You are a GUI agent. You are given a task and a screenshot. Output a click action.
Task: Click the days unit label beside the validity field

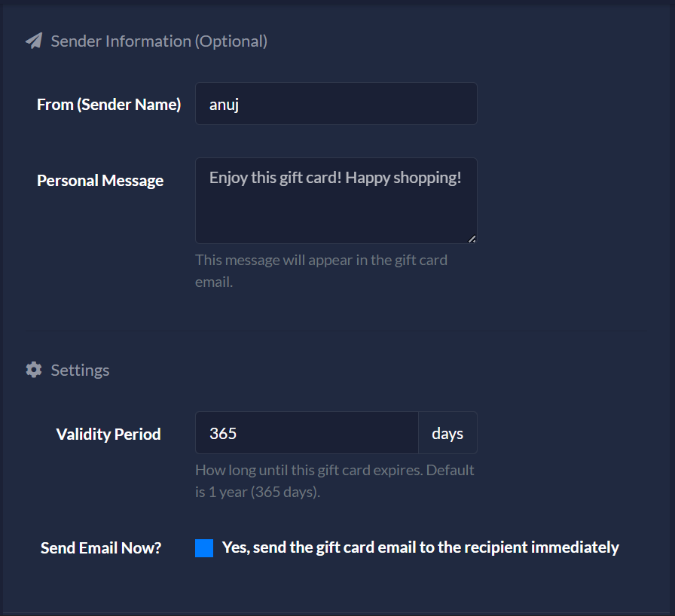(447, 433)
